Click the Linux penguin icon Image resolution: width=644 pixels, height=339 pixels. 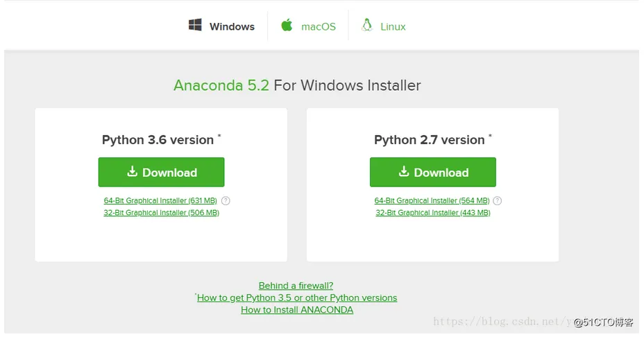click(x=367, y=26)
